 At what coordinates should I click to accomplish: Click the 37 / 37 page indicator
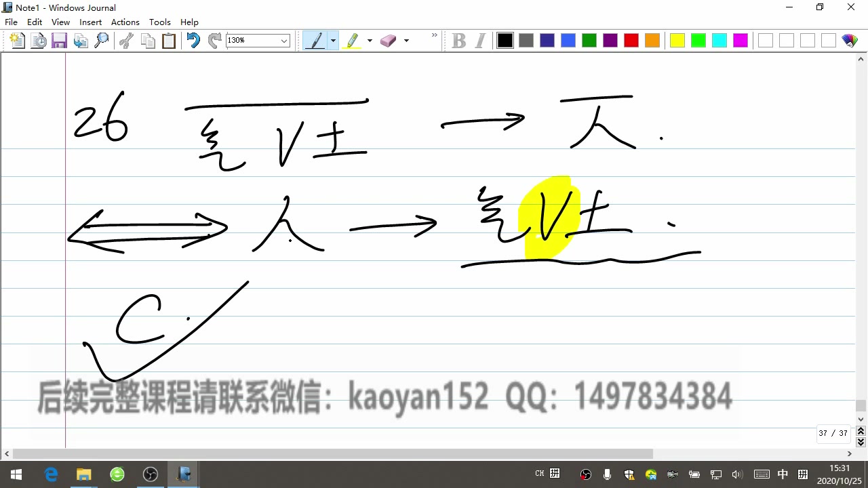pos(833,433)
